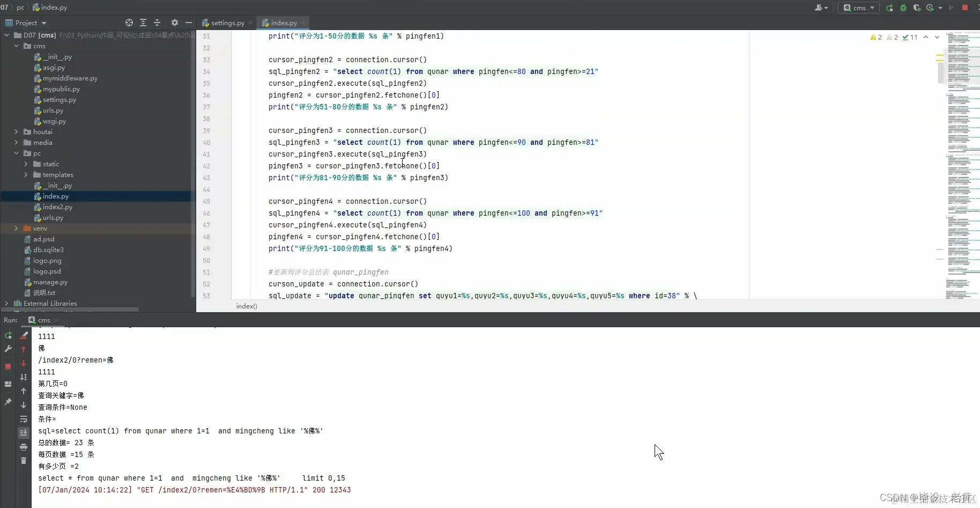Open the yellow warnings count indicator
This screenshot has width=980, height=508.
876,37
